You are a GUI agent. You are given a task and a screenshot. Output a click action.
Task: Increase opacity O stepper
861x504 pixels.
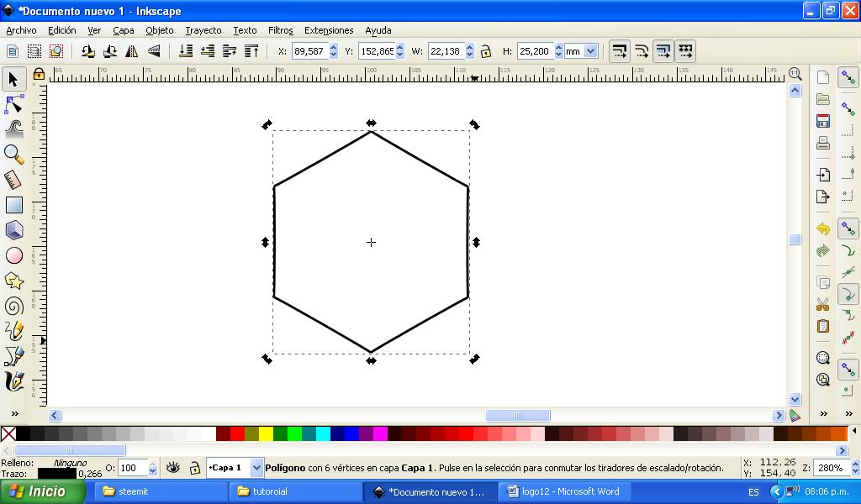click(x=153, y=465)
